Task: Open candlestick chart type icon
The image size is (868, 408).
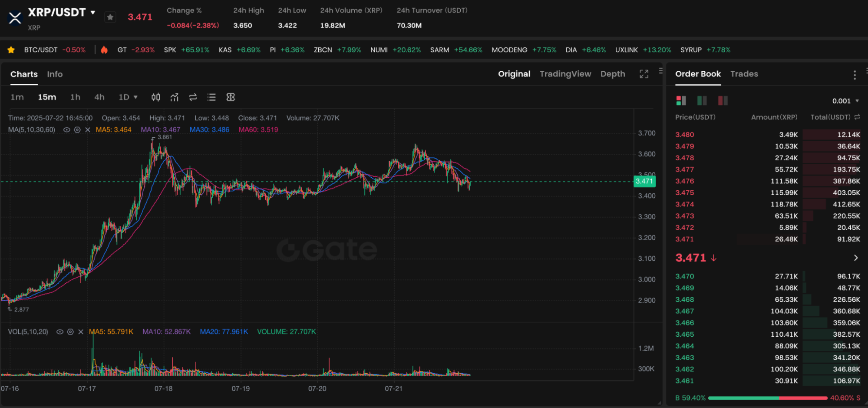Action: point(156,97)
